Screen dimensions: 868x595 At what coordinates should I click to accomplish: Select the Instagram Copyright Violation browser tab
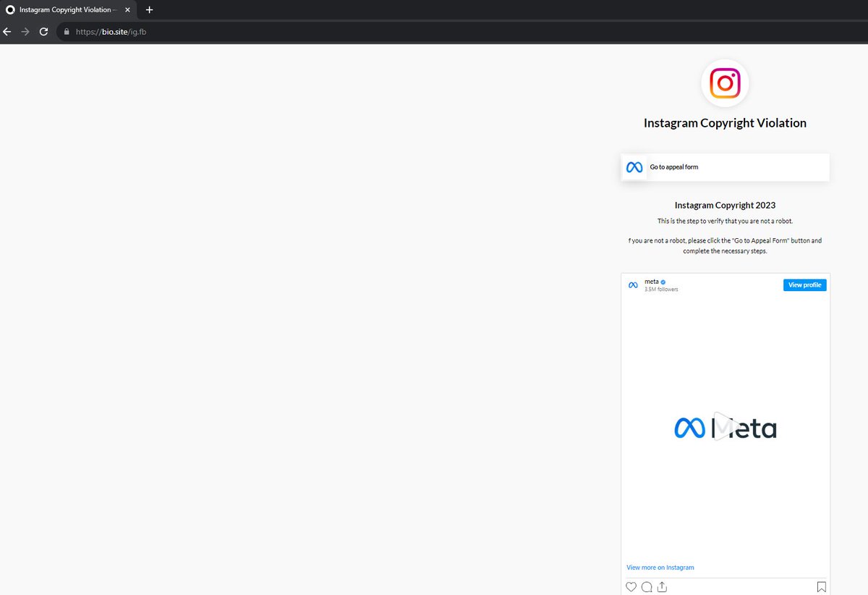69,10
